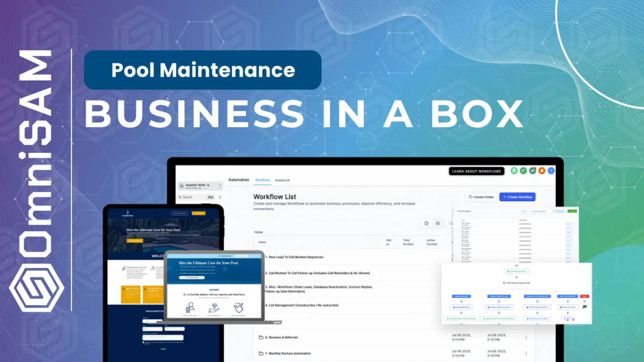
Task: Click the large message field on tablet form
Action: (163, 337)
